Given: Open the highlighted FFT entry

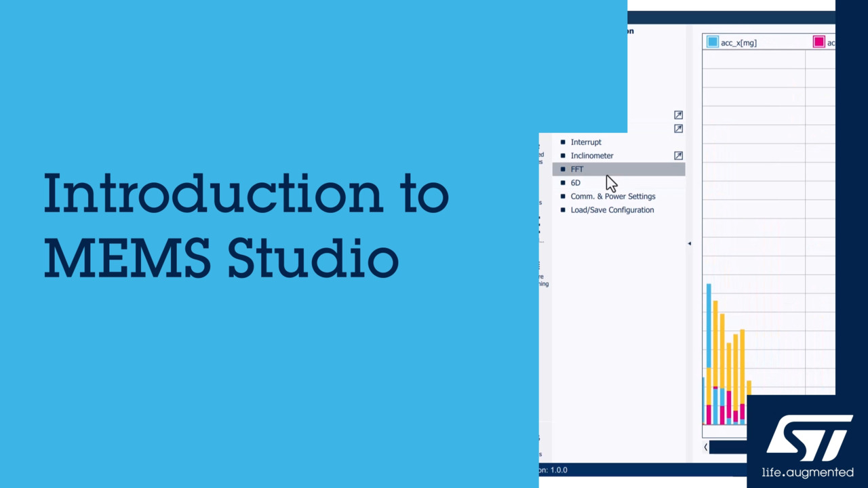Looking at the screenshot, I should (x=618, y=169).
